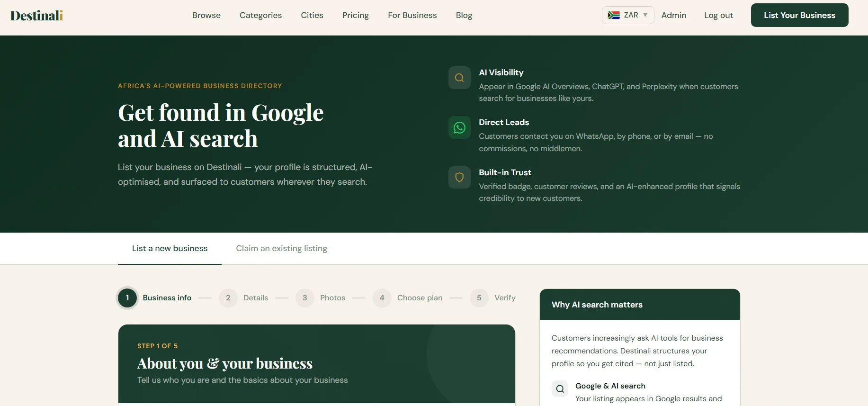Open the Pricing page

tap(356, 15)
